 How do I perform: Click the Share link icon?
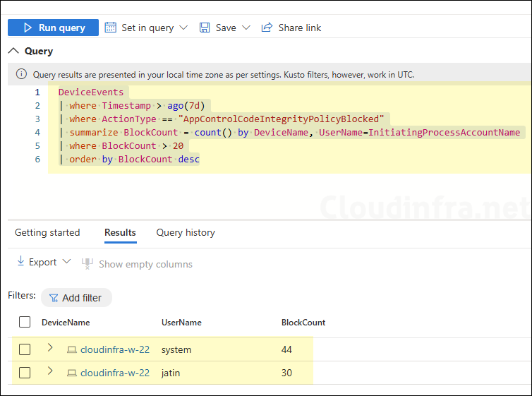267,28
